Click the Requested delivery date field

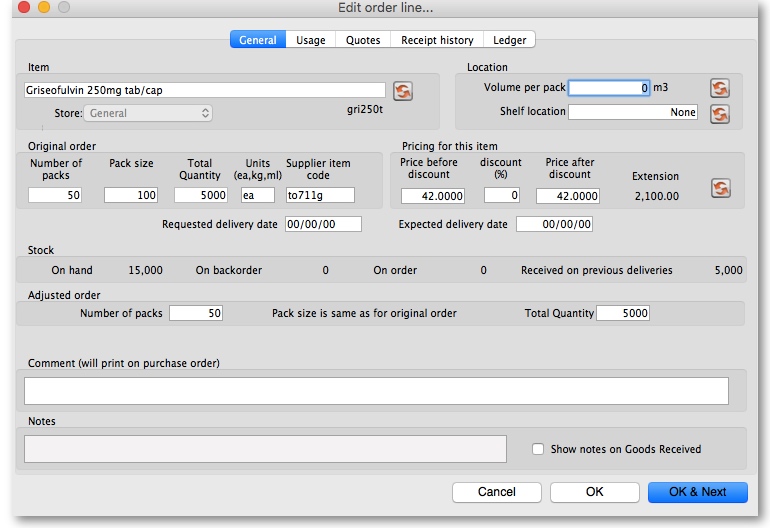click(322, 225)
